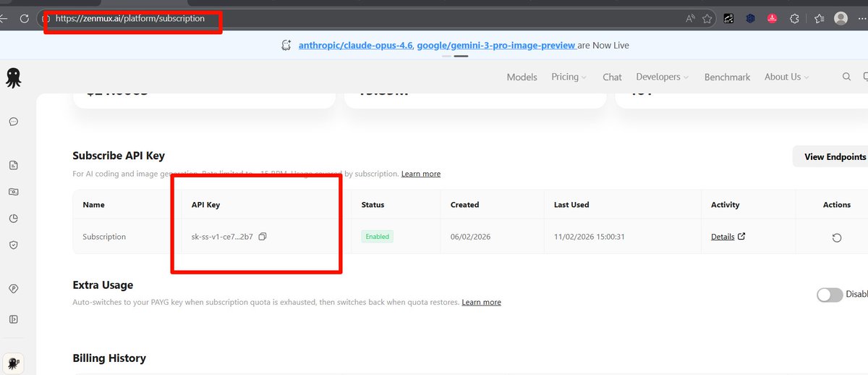868x375 pixels.
Task: Expand the Pricing dropdown menu
Action: (569, 77)
